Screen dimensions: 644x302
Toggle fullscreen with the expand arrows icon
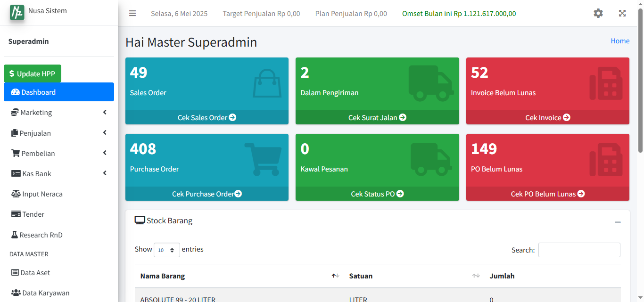(622, 14)
